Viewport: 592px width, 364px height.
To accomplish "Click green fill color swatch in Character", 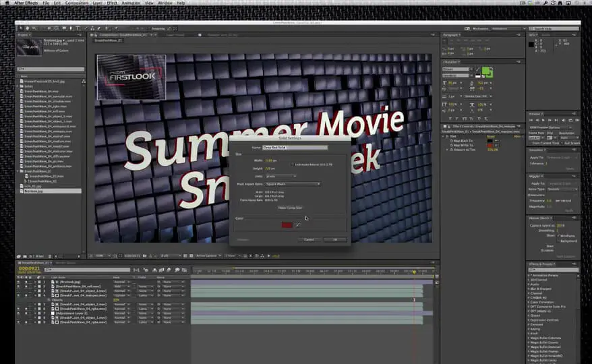I will tap(486, 71).
